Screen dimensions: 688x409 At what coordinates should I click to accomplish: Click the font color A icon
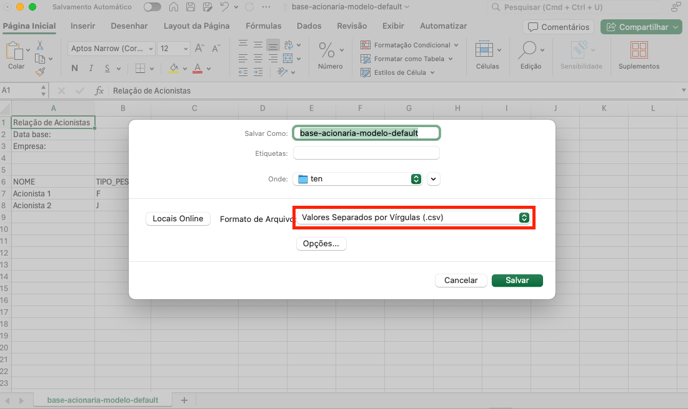click(x=197, y=68)
